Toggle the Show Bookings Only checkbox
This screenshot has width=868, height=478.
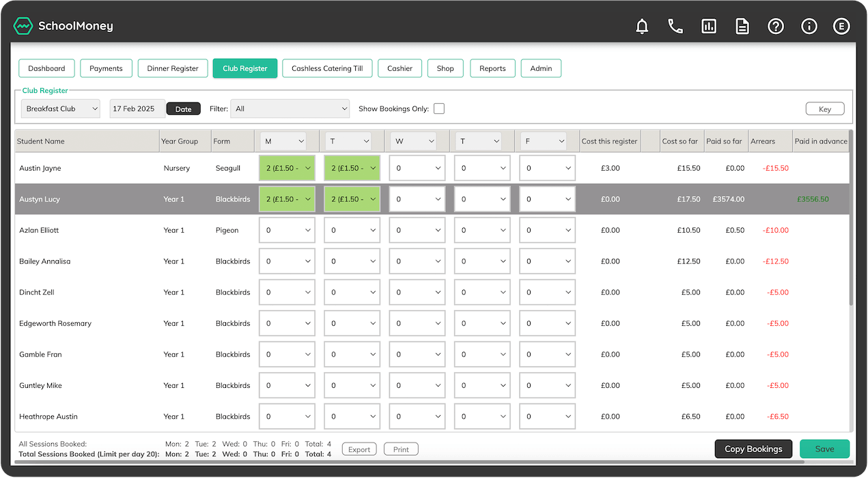(439, 109)
